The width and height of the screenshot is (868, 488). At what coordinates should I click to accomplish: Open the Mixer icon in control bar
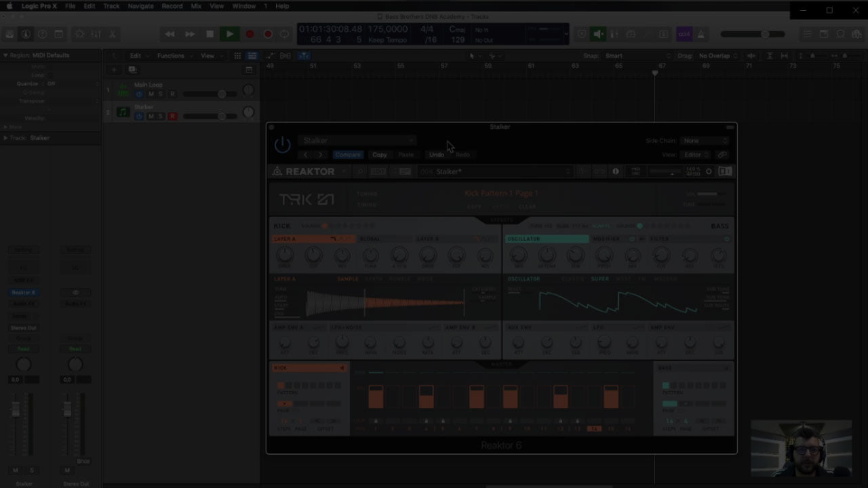coord(96,34)
